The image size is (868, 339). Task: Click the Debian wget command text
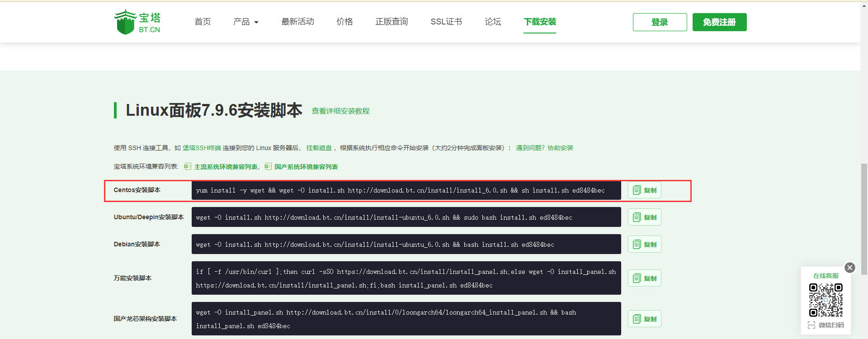(375, 245)
